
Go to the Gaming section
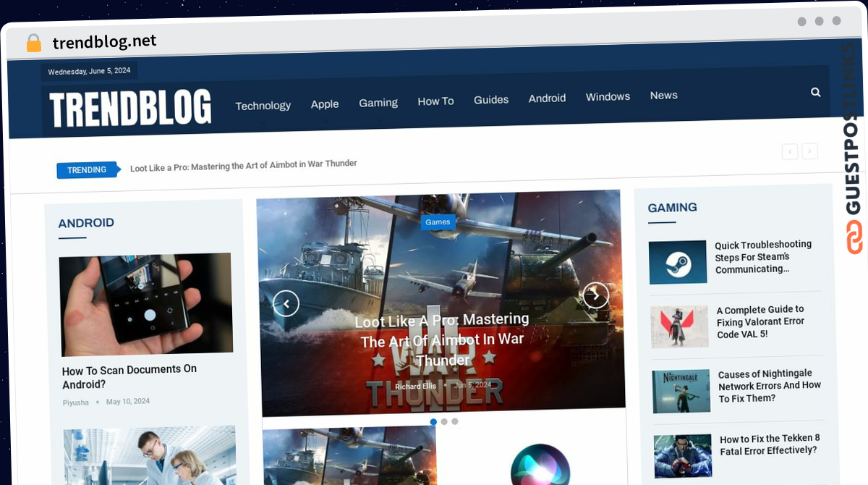(378, 103)
